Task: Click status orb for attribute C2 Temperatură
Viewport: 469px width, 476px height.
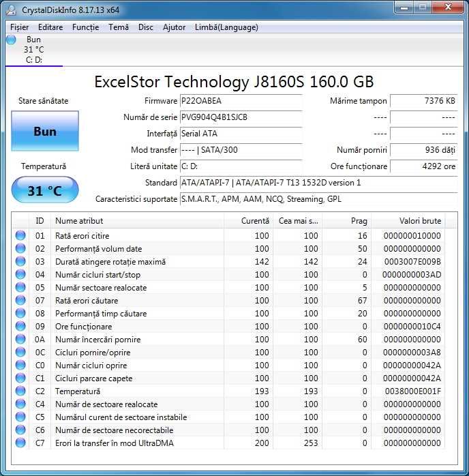Action: 20,391
